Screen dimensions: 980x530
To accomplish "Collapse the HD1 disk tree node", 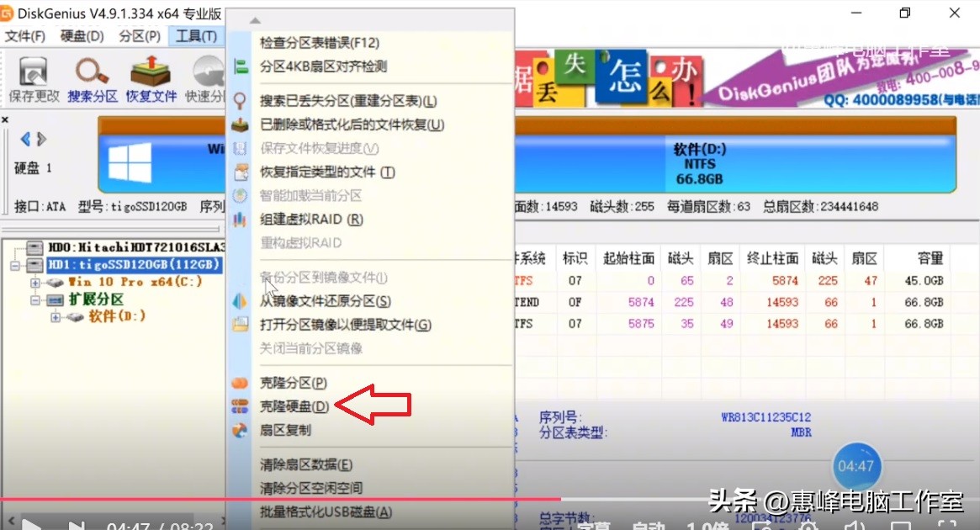I will (15, 266).
